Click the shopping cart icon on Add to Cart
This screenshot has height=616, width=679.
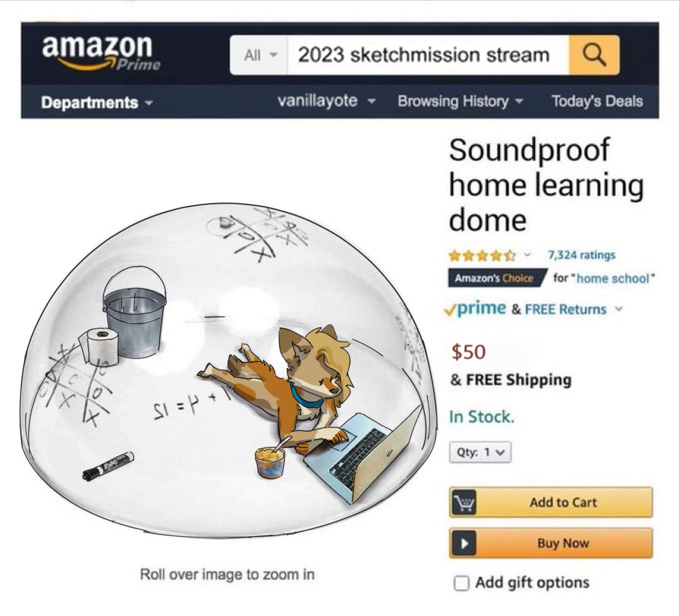tap(464, 502)
